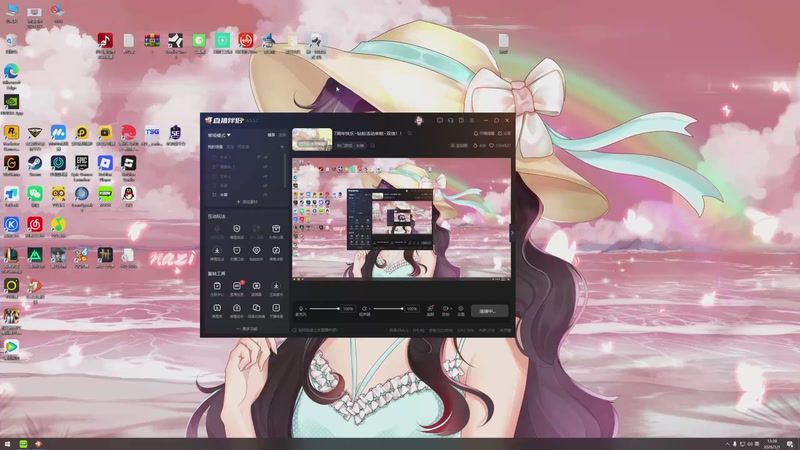Open the live tool icon with the red badge
The image size is (800, 450).
pyautogui.click(x=237, y=288)
